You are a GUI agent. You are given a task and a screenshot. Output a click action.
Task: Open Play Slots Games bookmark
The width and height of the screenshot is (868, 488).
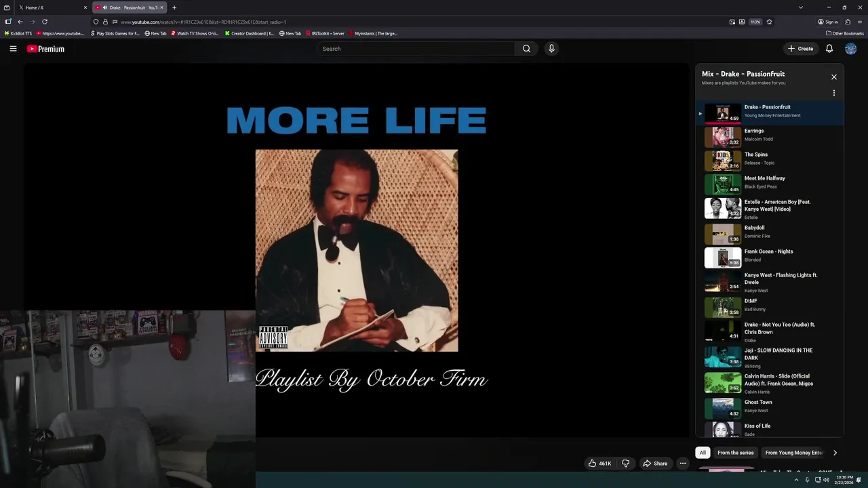pyautogui.click(x=115, y=33)
